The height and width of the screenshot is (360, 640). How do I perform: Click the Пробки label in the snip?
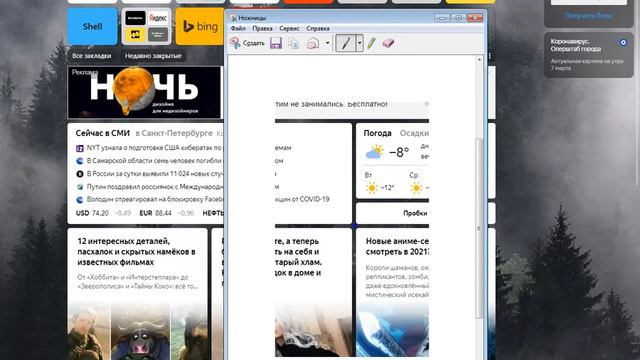tap(415, 213)
